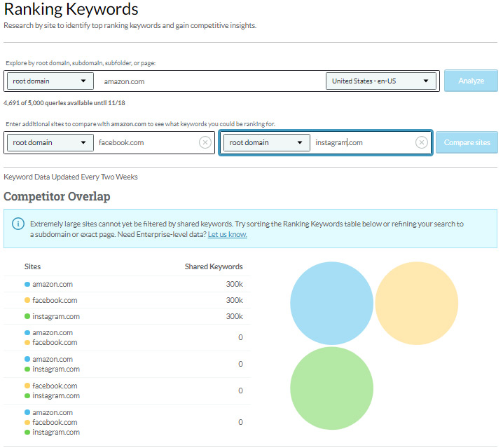Click the Shared Keywords column header
This screenshot has height=448, width=503.
click(x=214, y=266)
